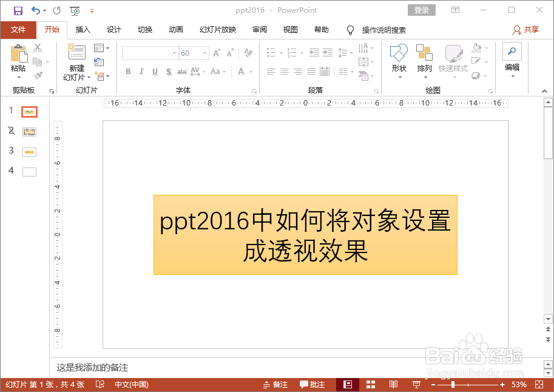554x392 pixels.
Task: Toggle Strikethrough formatting
Action: click(182, 72)
